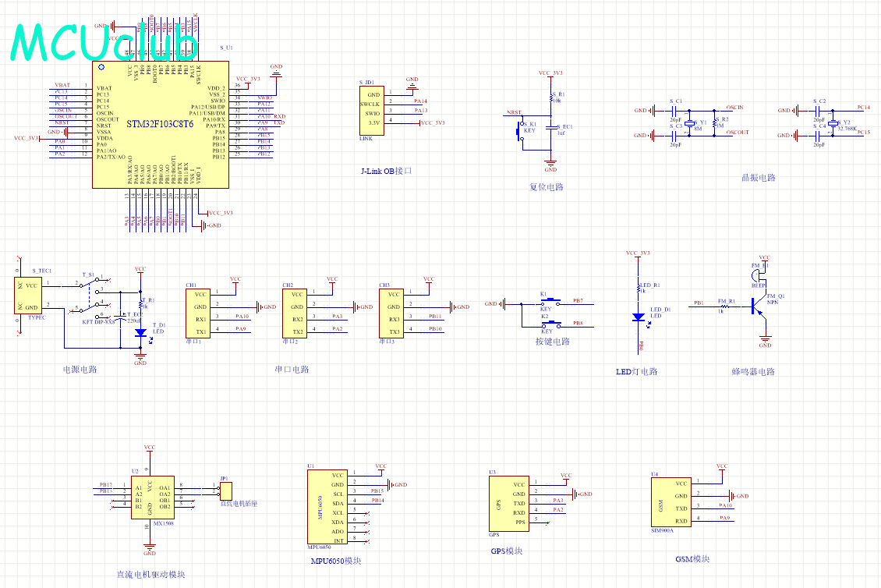Select the SIM900A GSM block U4
This screenshot has height=588, width=881.
(670, 502)
